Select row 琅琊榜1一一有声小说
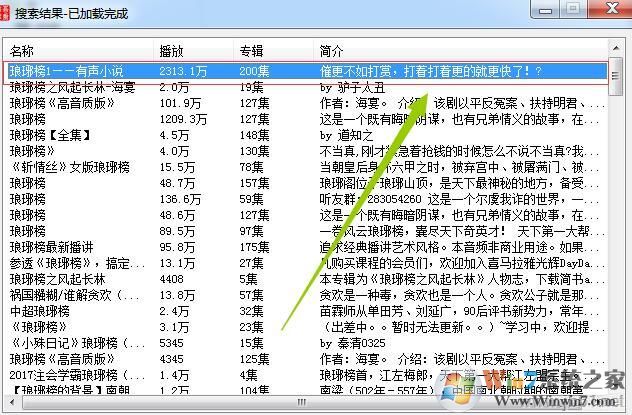 click(x=308, y=71)
